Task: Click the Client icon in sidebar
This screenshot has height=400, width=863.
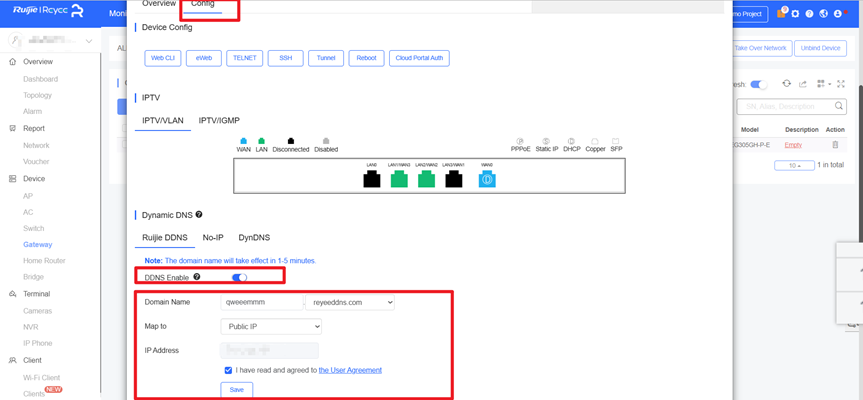Action: [13, 360]
